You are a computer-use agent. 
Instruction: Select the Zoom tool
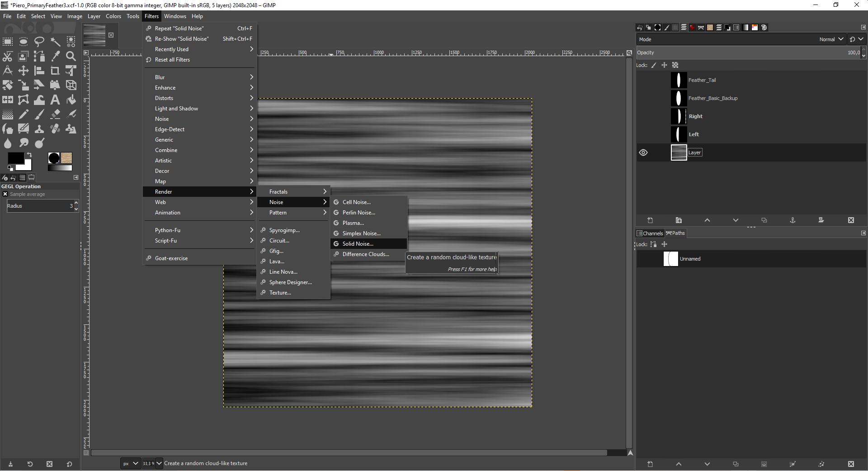71,56
